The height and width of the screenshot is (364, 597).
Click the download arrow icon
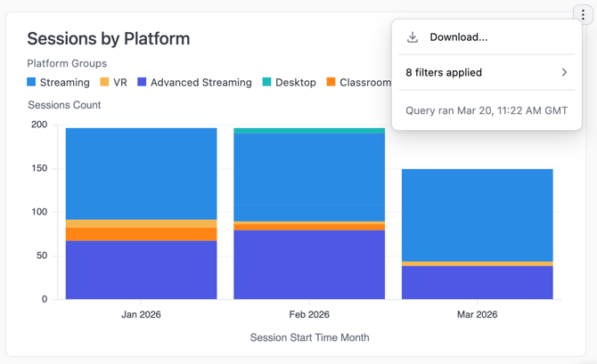click(x=413, y=37)
